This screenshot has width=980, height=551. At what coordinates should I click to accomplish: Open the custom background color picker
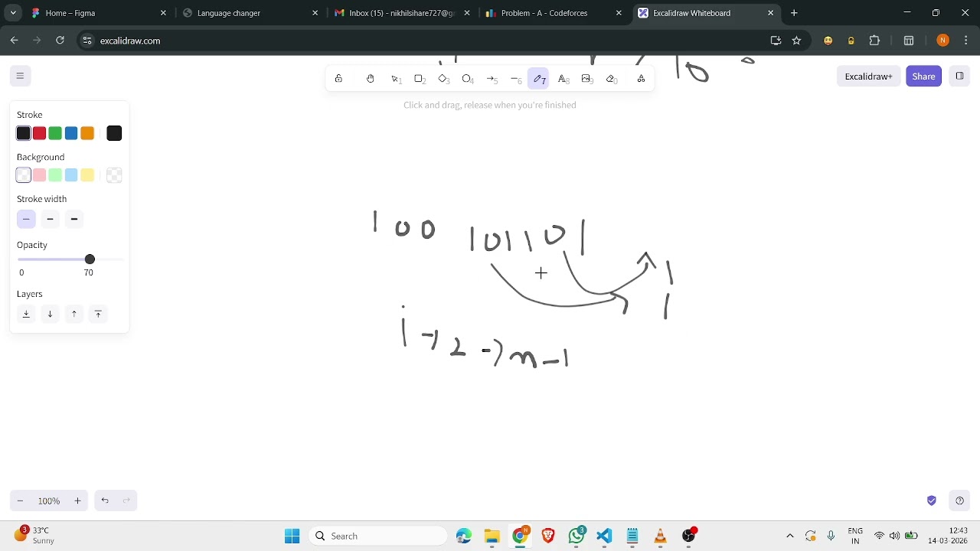114,175
